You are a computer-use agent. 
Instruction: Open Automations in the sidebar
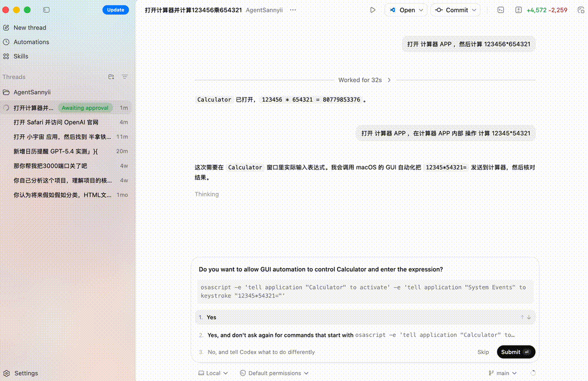tap(31, 42)
